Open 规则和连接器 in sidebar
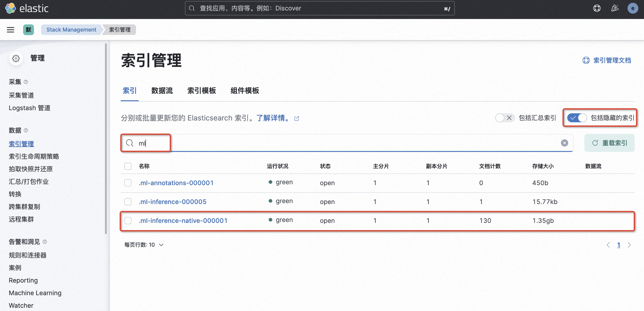The height and width of the screenshot is (311, 644). pyautogui.click(x=28, y=255)
